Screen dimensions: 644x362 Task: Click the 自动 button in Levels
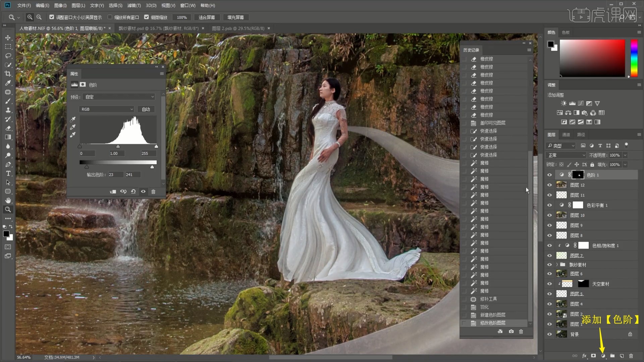(146, 109)
